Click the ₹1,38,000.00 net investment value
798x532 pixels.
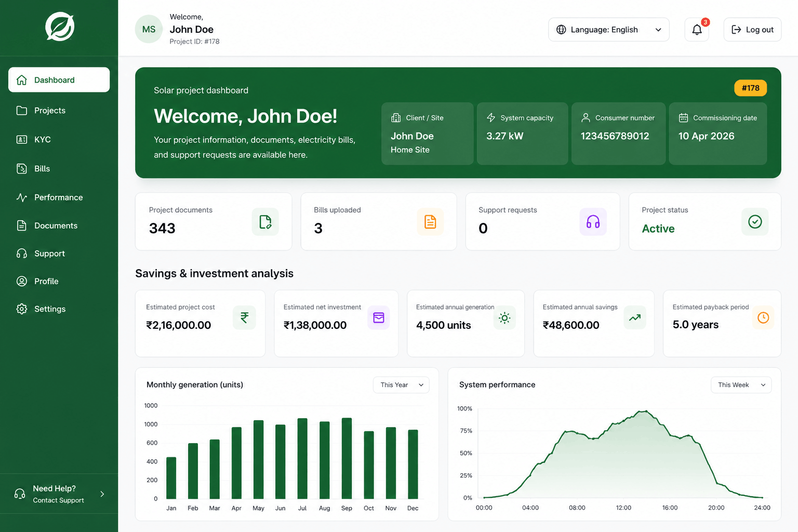315,325
